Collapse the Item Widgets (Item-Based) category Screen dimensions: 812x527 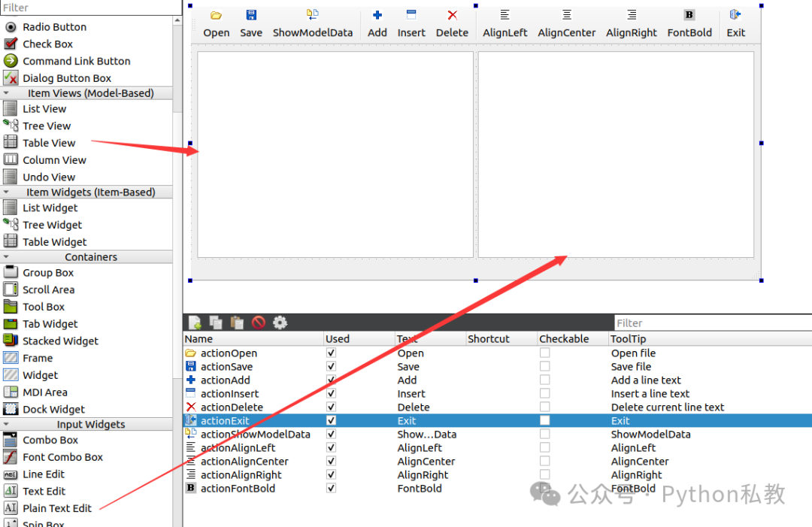[6, 192]
